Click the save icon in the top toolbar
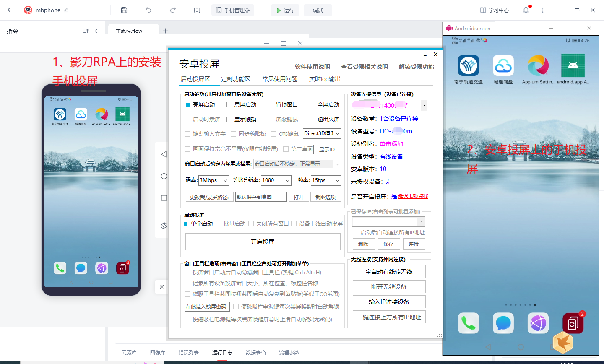Screen dimensions: 604x364 click(124, 10)
